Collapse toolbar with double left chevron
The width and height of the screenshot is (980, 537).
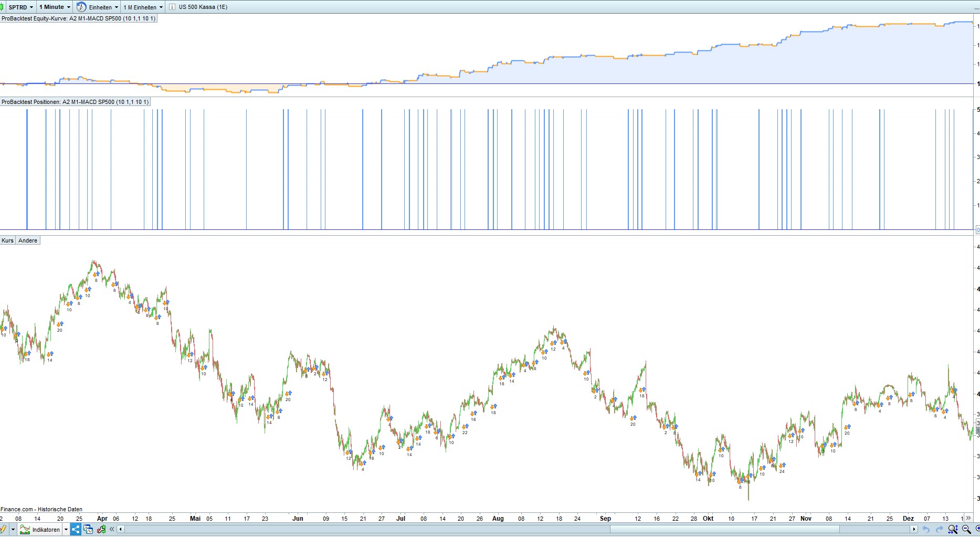pos(112,530)
